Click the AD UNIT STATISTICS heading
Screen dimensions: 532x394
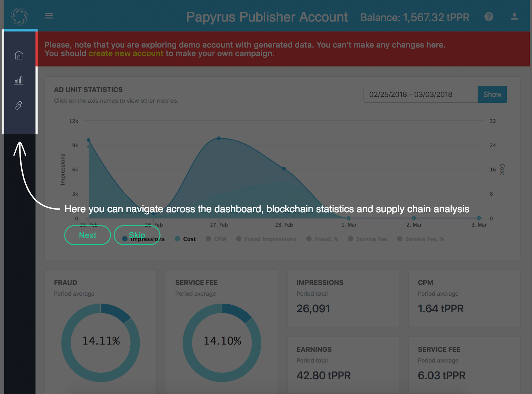[88, 90]
